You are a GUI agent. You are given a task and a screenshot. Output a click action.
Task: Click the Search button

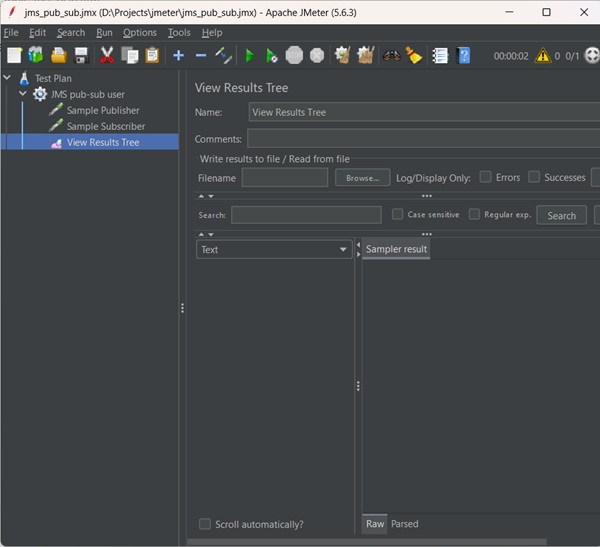(561, 215)
